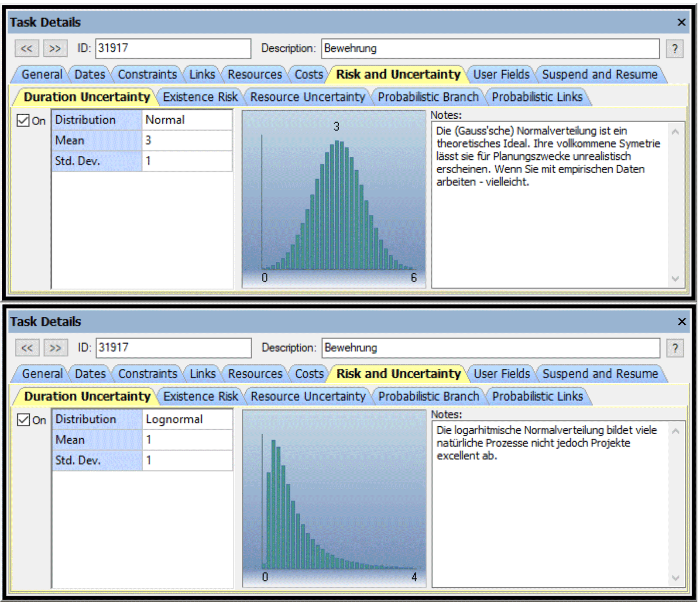Click the Std. Dev. value in Lognormal dialog
Image resolution: width=700 pixels, height=604 pixels.
[x=187, y=460]
